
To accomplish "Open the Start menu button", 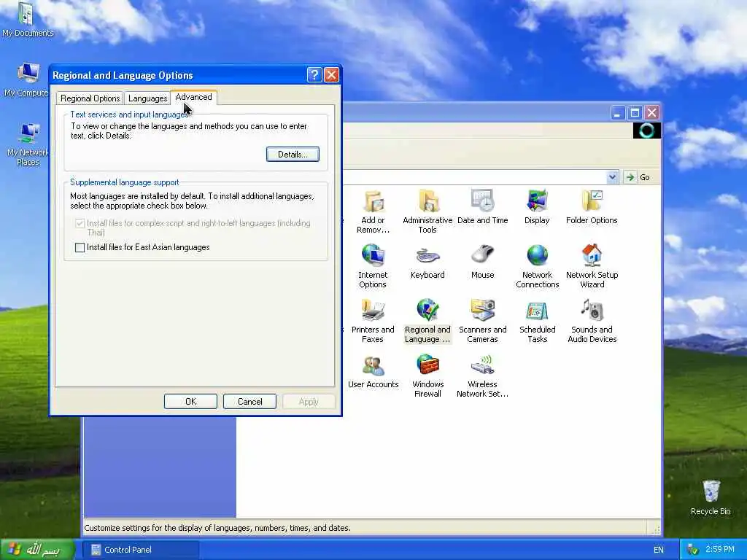I will 37,550.
